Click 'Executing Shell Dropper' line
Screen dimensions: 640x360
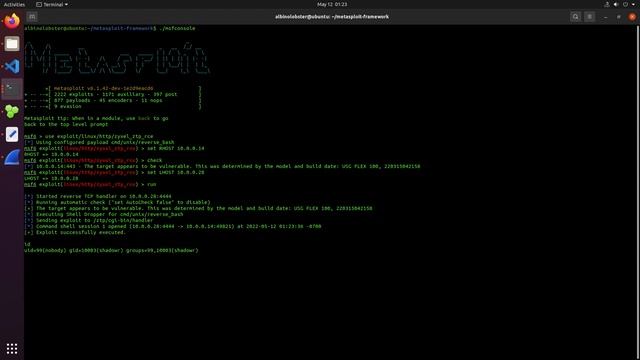coord(104,214)
